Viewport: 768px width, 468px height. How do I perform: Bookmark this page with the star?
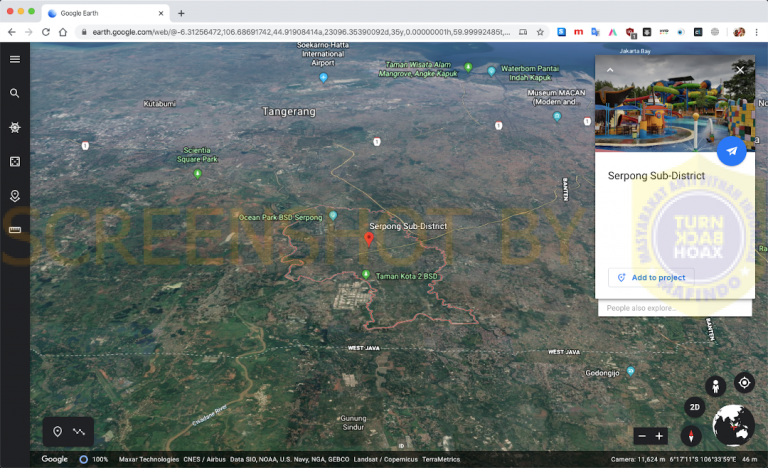(540, 32)
